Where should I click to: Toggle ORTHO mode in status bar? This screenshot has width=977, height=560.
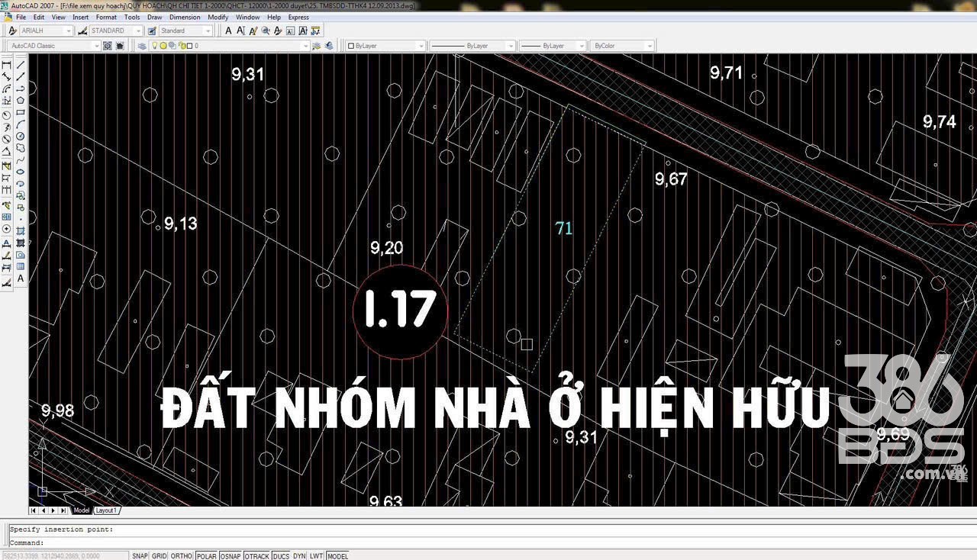pos(181,556)
